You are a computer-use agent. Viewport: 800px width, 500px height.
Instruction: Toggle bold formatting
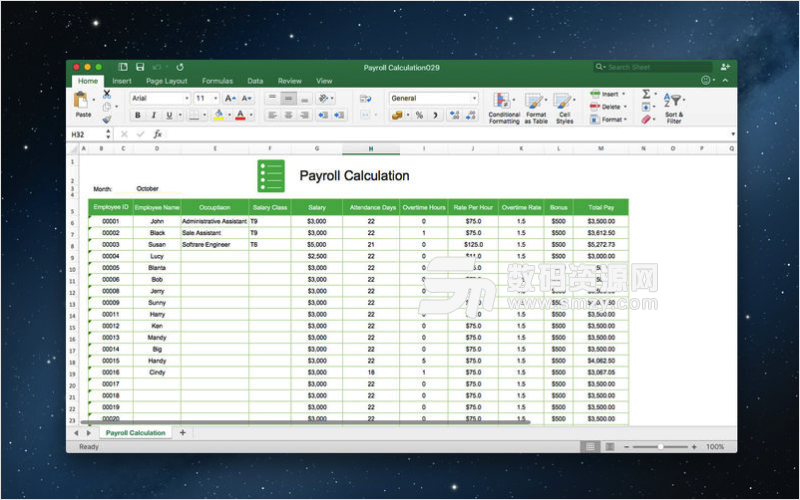click(x=139, y=115)
